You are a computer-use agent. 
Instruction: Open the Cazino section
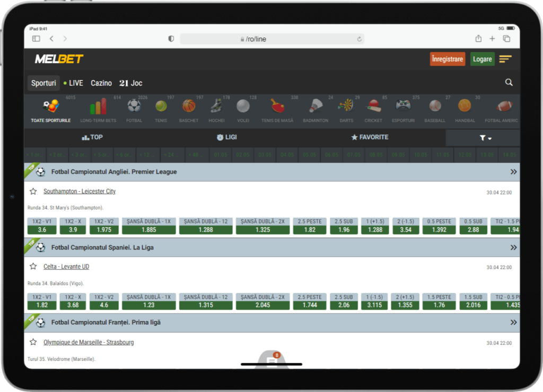[x=101, y=83]
